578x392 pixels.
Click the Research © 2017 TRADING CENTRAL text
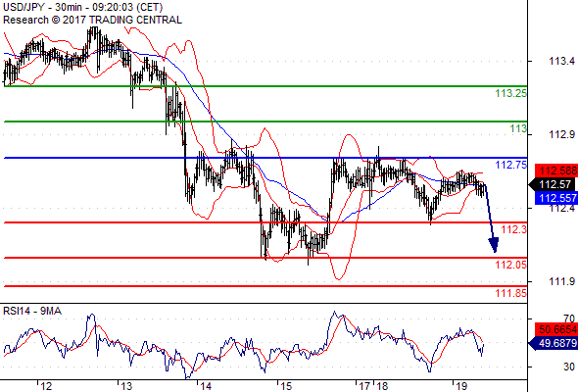pyautogui.click(x=92, y=20)
